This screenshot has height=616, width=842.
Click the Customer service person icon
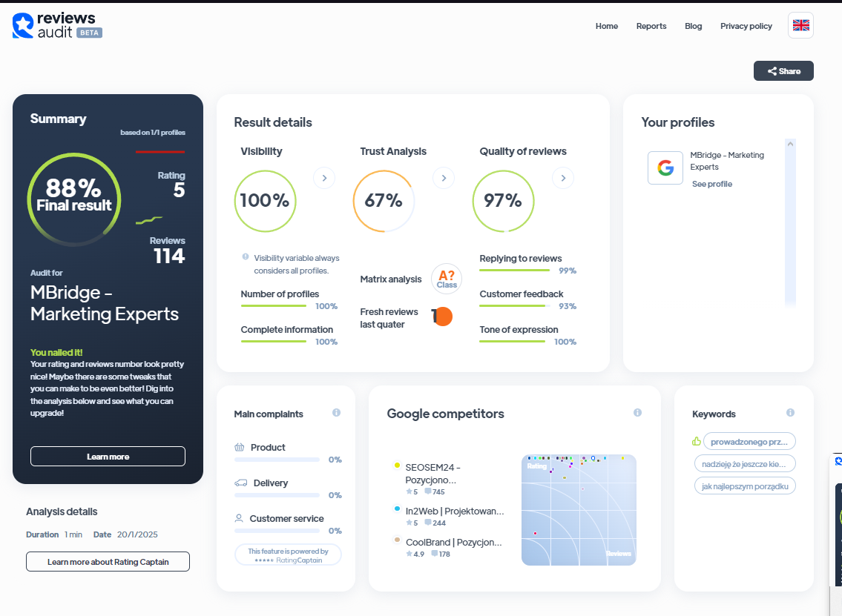239,518
